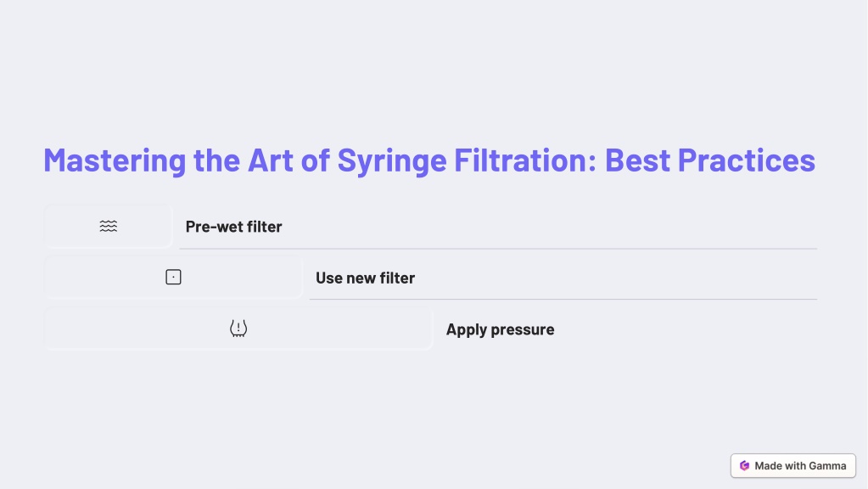Open the Made with Gamma button
The height and width of the screenshot is (489, 868).
pos(793,466)
